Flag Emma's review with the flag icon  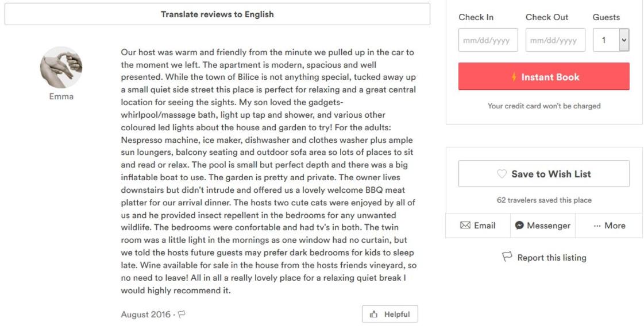tap(182, 315)
